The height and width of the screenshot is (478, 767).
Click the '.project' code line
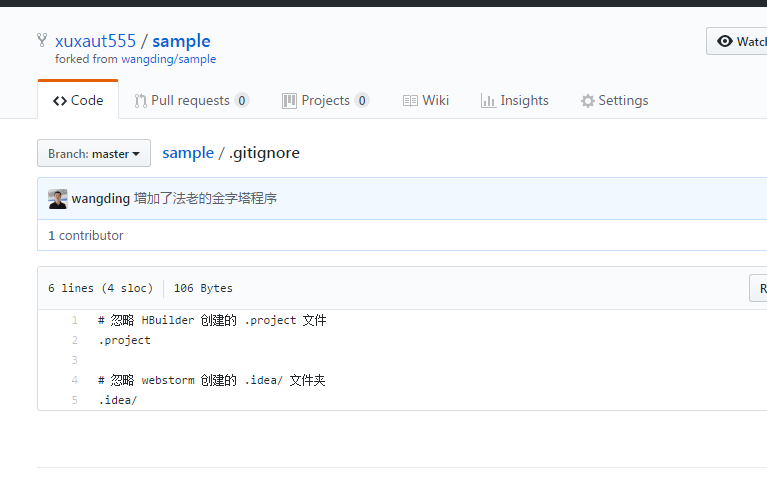[125, 341]
